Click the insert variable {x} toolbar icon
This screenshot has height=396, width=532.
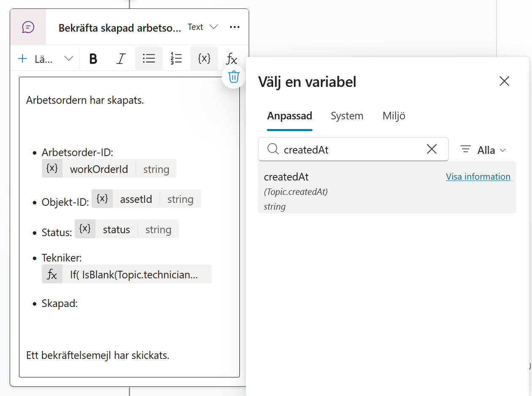coord(204,59)
